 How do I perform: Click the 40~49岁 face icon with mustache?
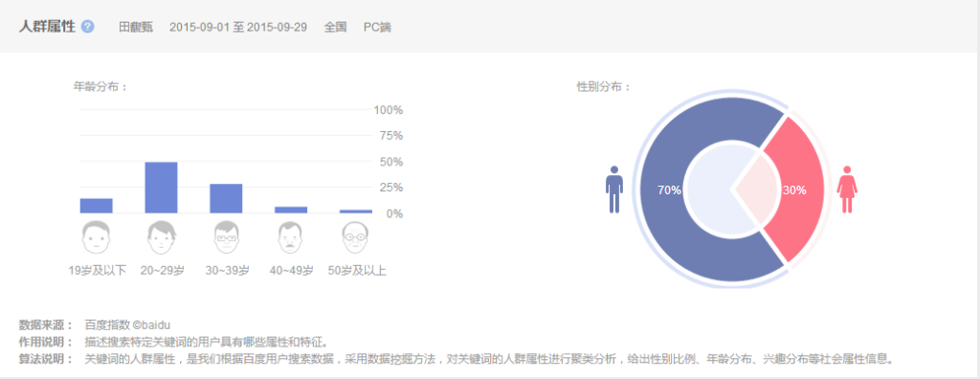291,237
